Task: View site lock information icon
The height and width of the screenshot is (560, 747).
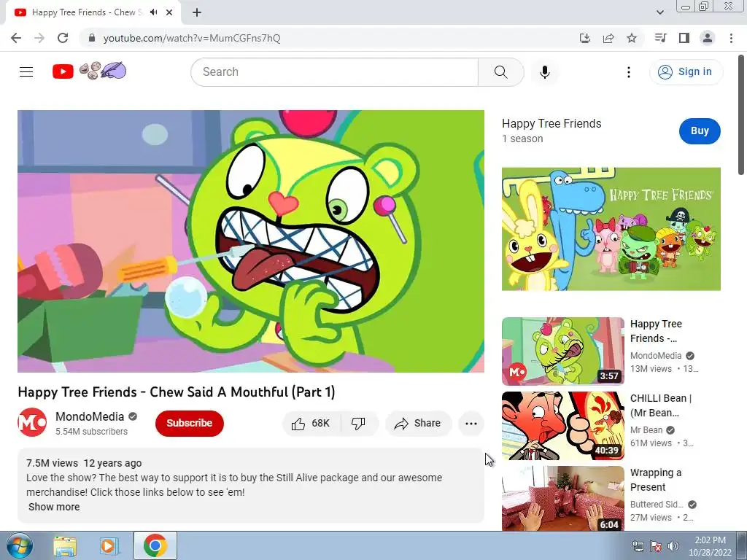Action: point(92,38)
